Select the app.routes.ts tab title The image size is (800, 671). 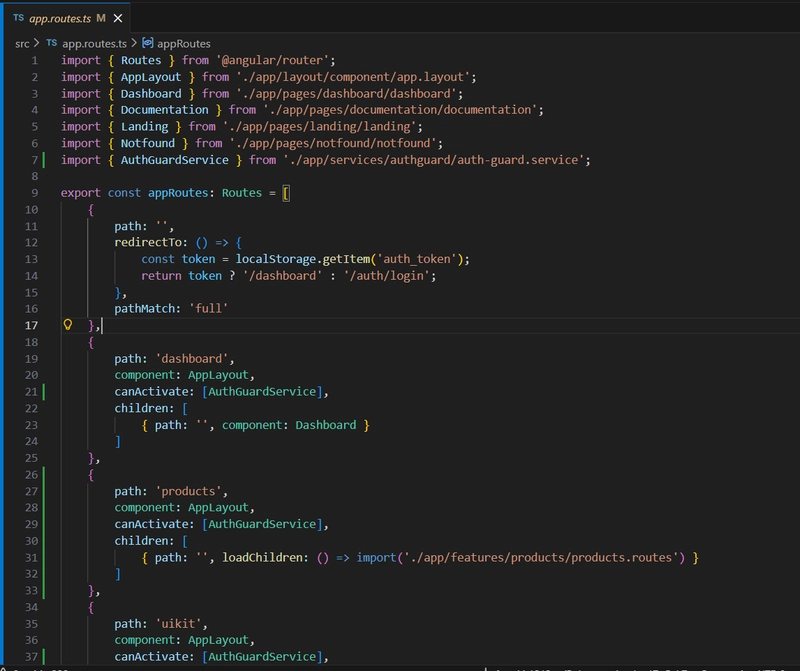(x=59, y=18)
